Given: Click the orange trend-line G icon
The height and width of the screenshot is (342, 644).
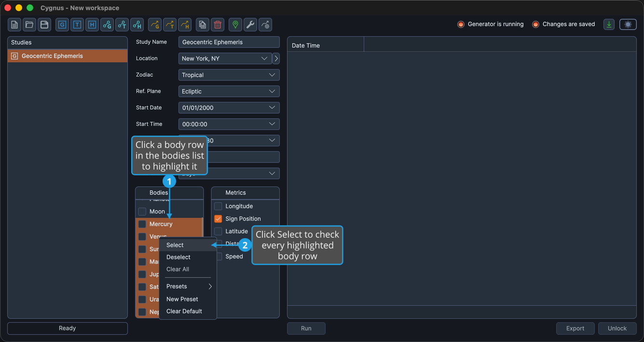Looking at the screenshot, I should tap(155, 25).
